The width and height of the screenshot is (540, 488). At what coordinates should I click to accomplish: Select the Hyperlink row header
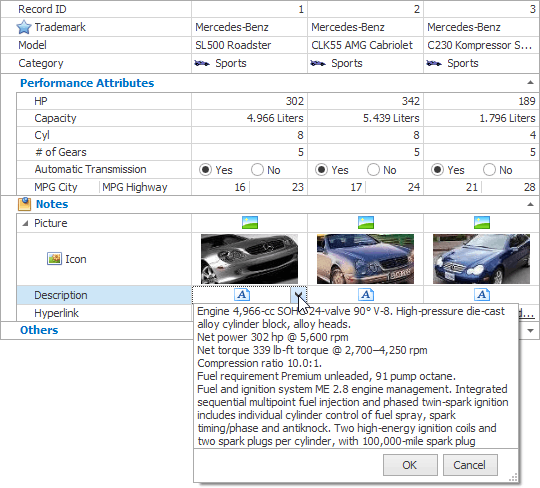[x=104, y=313]
